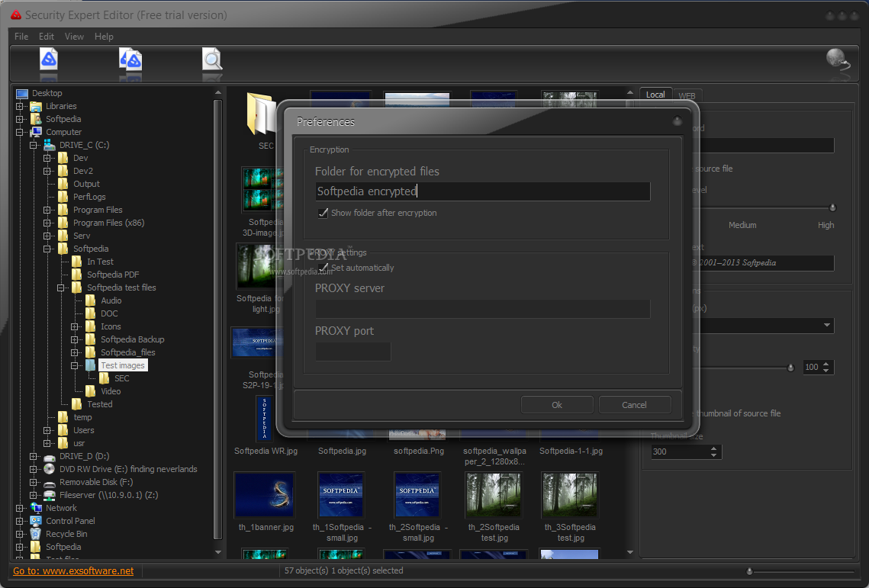Select th_1Softpedia - small.jpg thumbnail
The image size is (869, 588).
pos(341,494)
